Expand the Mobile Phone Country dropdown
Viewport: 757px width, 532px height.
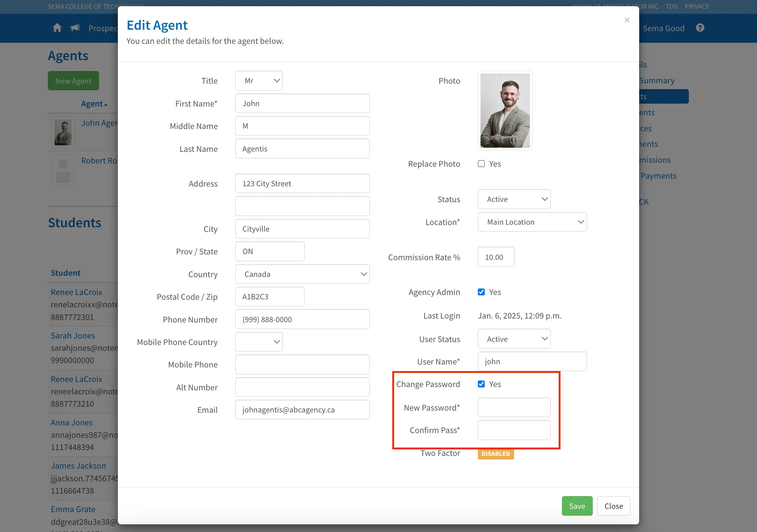tap(259, 342)
